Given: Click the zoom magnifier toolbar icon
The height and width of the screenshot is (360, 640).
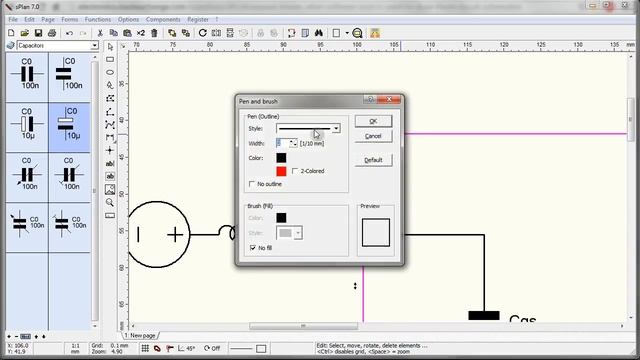Looking at the screenshot, I should click(x=357, y=33).
